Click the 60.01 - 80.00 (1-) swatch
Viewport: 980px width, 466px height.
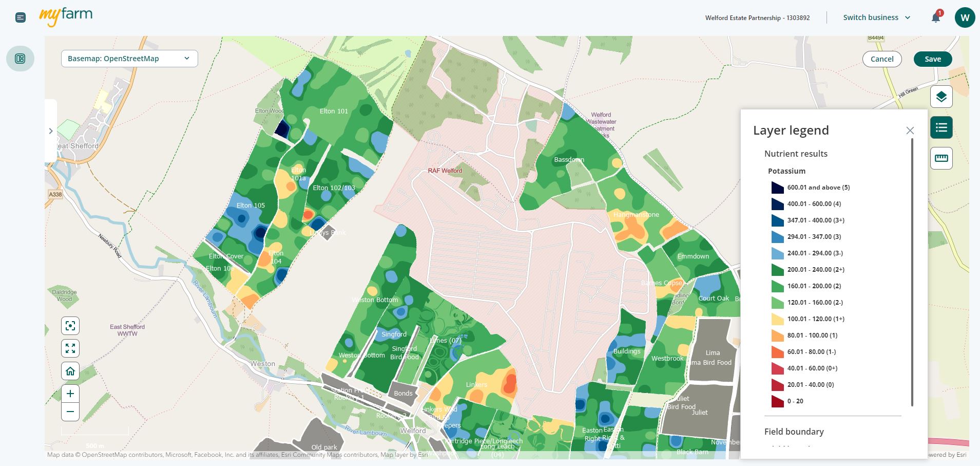[777, 352]
